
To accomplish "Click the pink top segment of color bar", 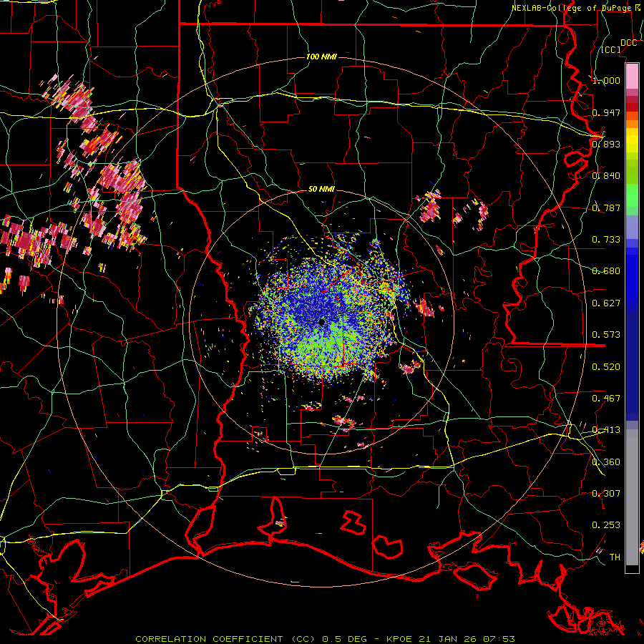I will coord(632,76).
